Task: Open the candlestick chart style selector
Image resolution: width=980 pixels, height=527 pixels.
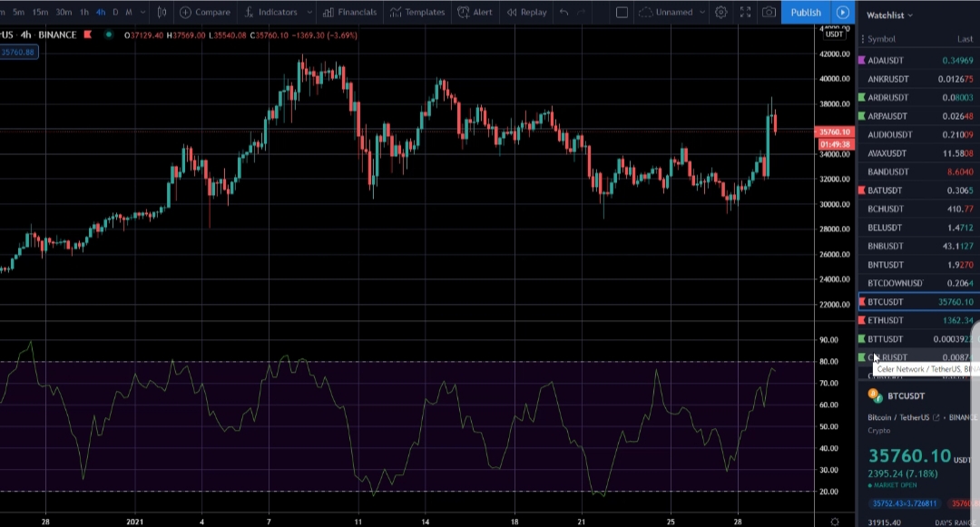Action: coord(162,12)
